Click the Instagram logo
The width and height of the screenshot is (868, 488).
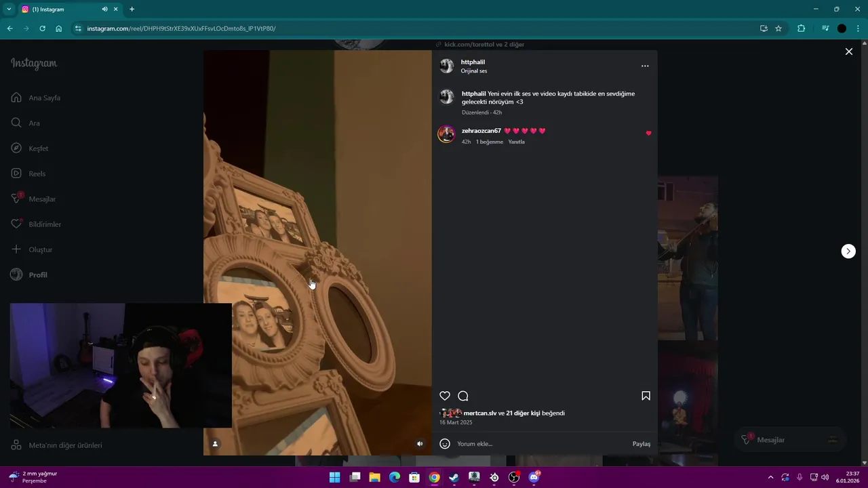coord(34,64)
